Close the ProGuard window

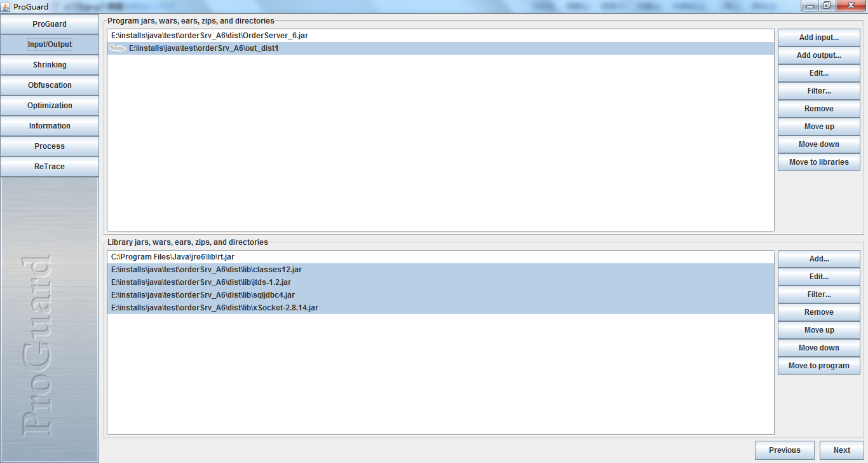pos(850,6)
